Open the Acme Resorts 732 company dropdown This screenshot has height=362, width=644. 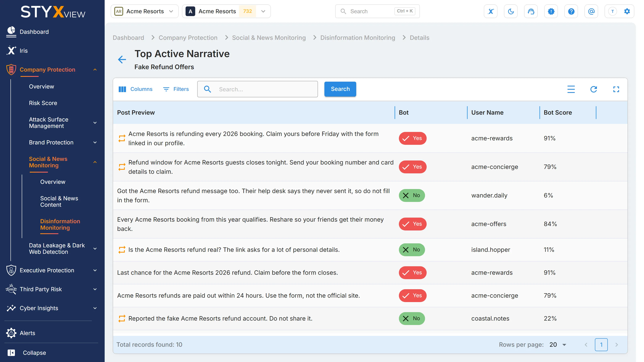tap(226, 11)
